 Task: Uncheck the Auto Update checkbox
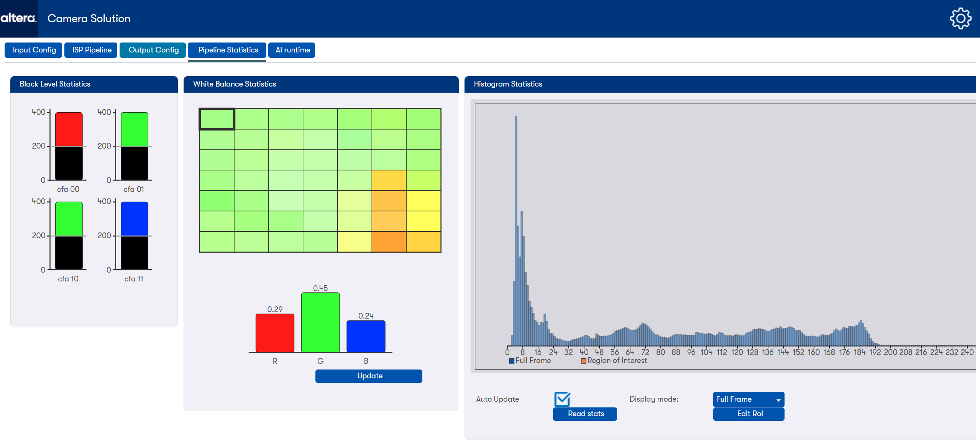[x=562, y=399]
